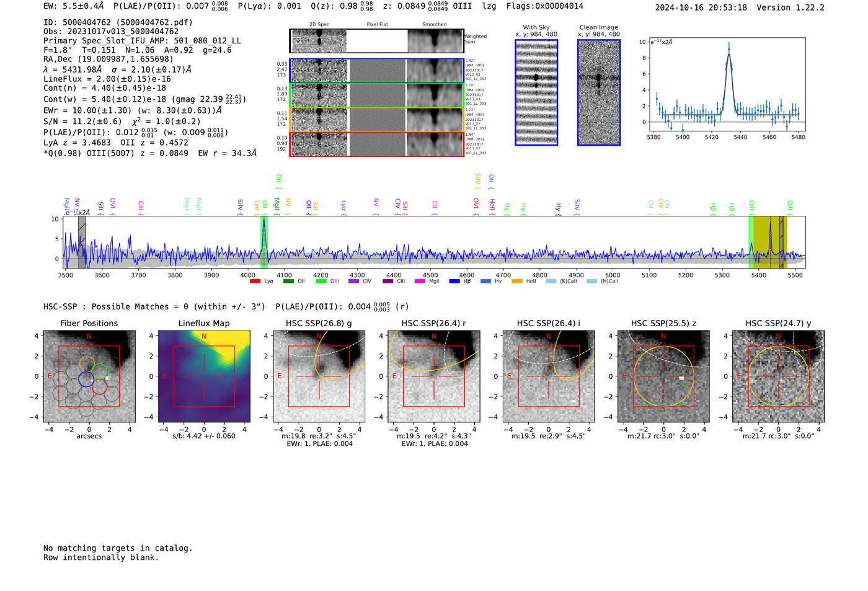This screenshot has height=591, width=868.
Task: Click the 'Pixel Flat' column header
Action: [377, 25]
